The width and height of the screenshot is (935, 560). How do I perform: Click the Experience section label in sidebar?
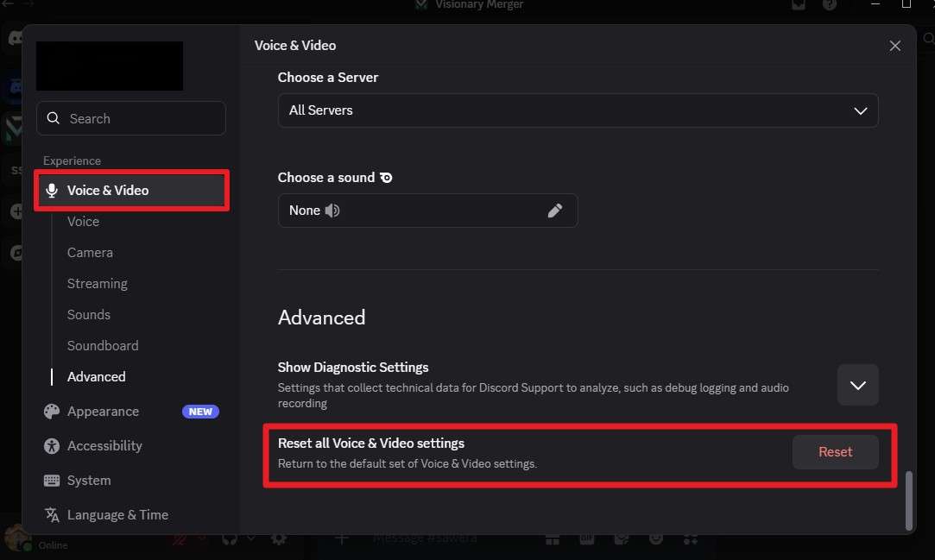pyautogui.click(x=72, y=160)
